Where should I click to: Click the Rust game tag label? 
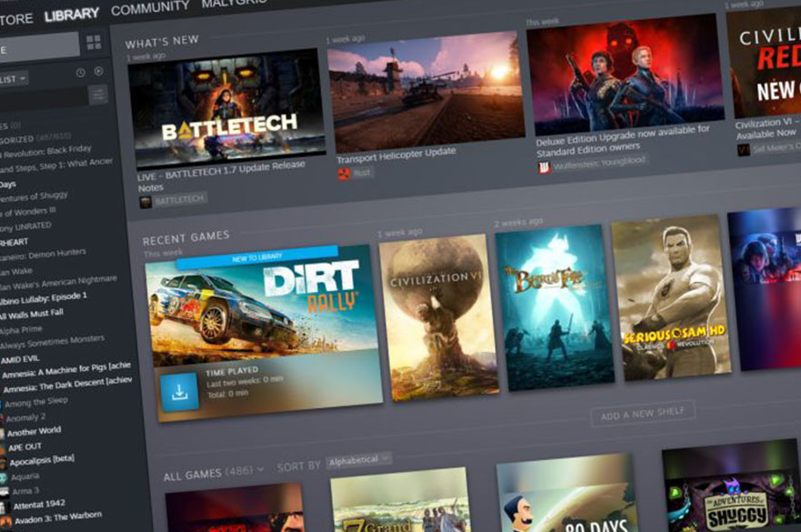(362, 173)
